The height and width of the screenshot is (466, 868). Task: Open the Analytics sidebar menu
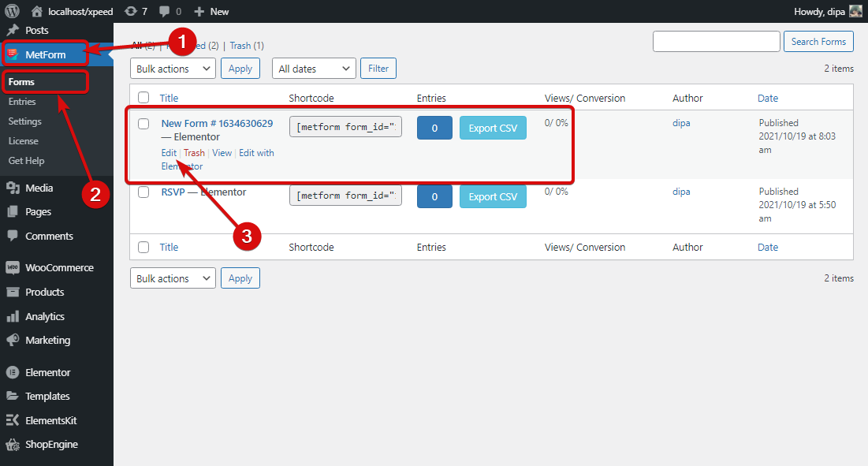pos(57,316)
